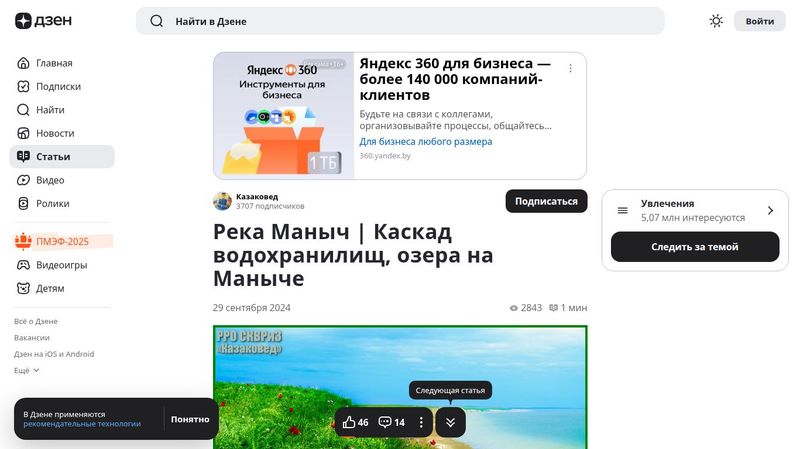
Task: Click the search magnifier icon in search bar
Action: (x=157, y=21)
